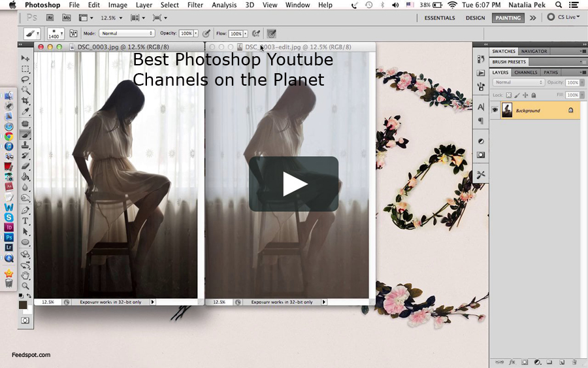Open the Analysis menu
Viewport: 588px width, 368px height.
click(x=224, y=5)
